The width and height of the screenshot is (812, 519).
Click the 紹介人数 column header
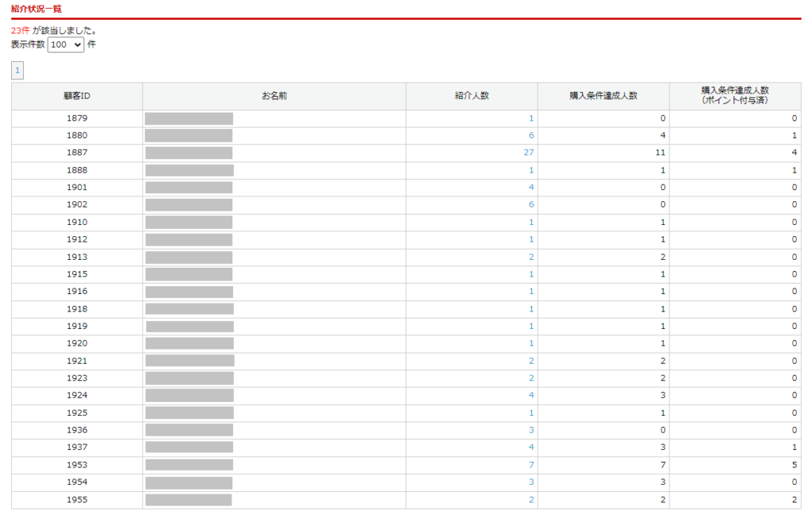[472, 96]
